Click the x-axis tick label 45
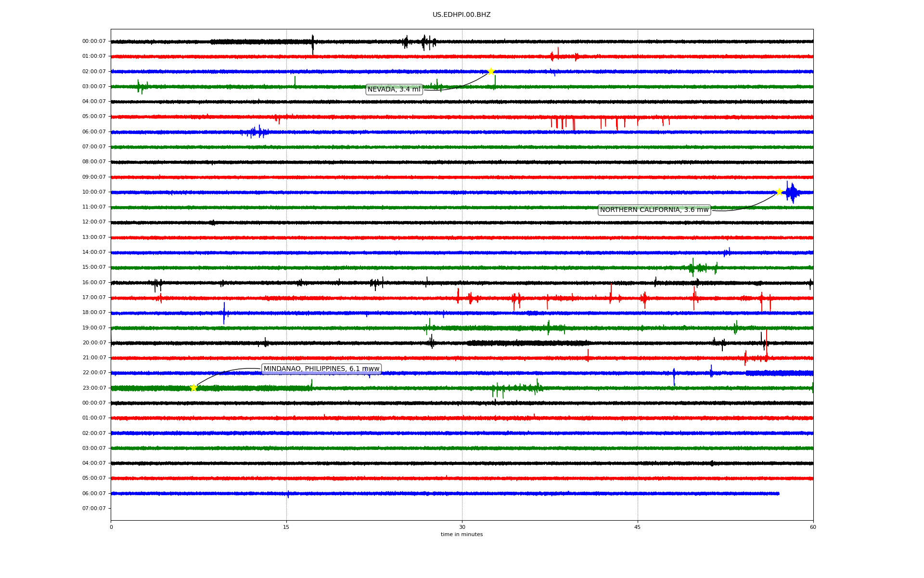The image size is (924, 578). [638, 527]
